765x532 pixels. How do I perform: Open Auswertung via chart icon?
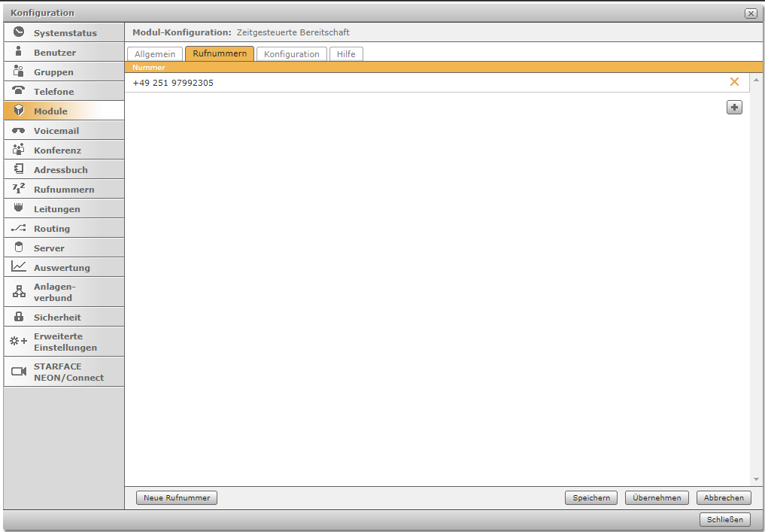(x=19, y=267)
